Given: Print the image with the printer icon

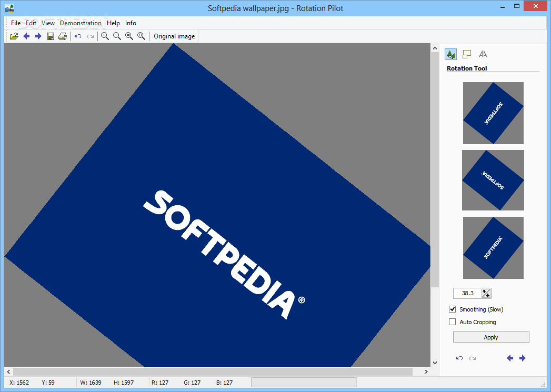Looking at the screenshot, I should pyautogui.click(x=63, y=36).
